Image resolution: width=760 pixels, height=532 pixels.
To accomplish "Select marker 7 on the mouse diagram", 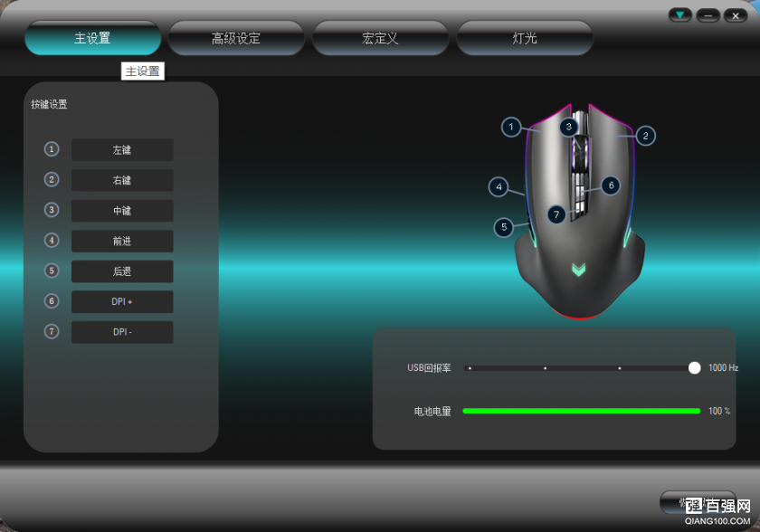I will [556, 214].
